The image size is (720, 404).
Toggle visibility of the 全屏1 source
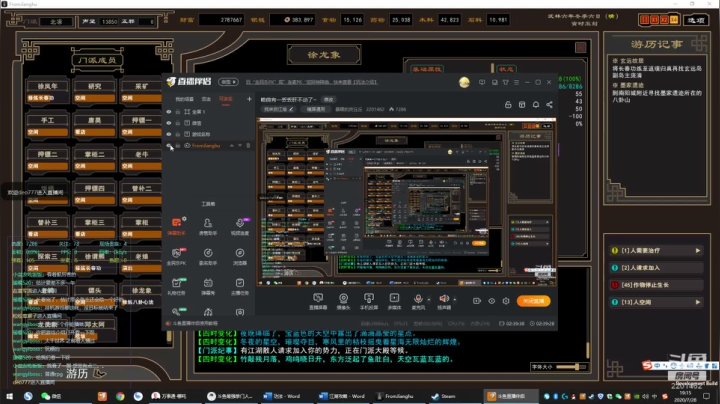point(169,112)
